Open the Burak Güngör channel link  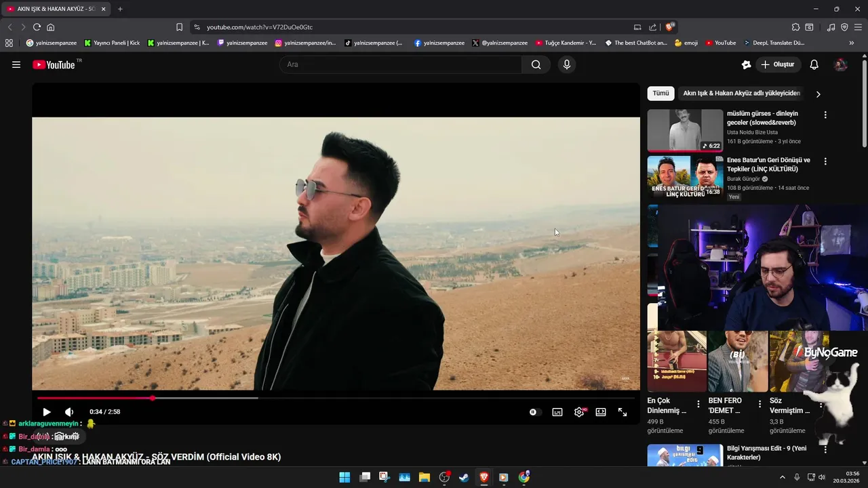(x=743, y=179)
